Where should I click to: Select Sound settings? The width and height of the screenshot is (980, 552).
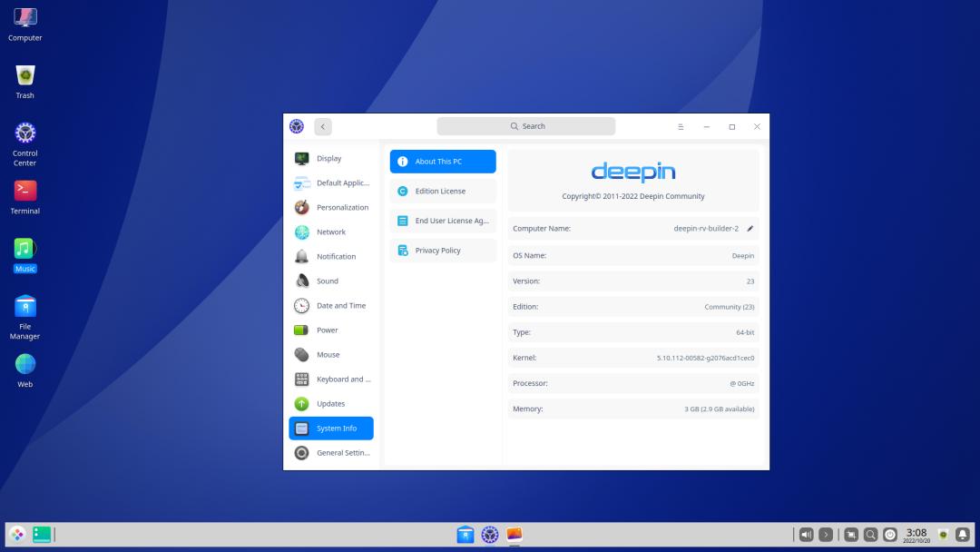pyautogui.click(x=327, y=281)
